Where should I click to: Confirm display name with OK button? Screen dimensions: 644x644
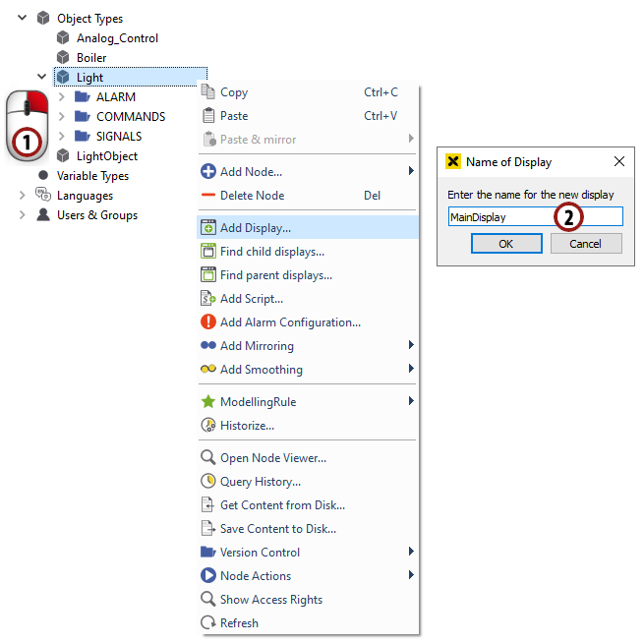506,244
